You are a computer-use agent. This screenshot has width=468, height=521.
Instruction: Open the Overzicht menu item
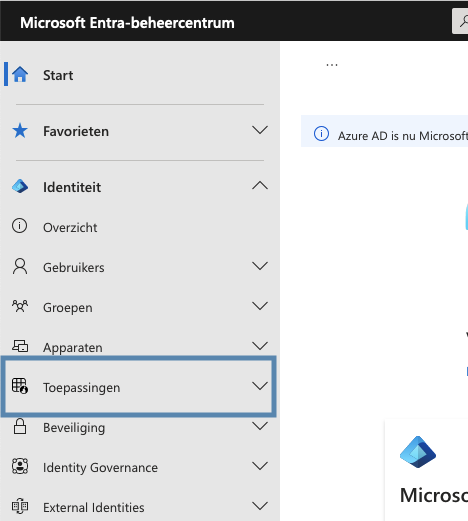pos(139,227)
